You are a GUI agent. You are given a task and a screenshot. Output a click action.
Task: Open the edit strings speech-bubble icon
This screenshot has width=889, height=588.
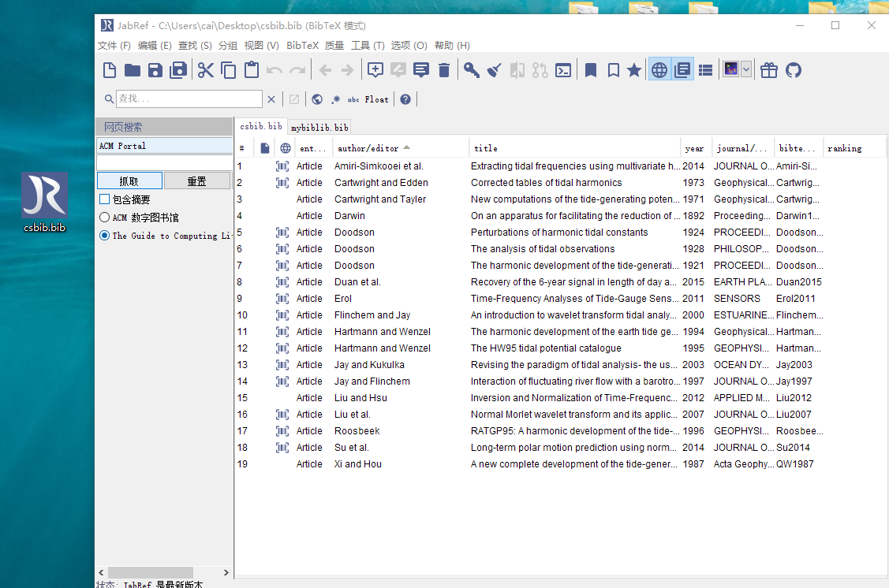[421, 70]
